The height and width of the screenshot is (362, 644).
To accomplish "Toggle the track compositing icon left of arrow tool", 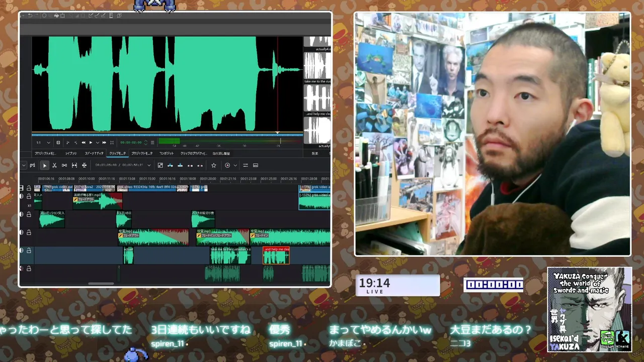I will pos(32,165).
